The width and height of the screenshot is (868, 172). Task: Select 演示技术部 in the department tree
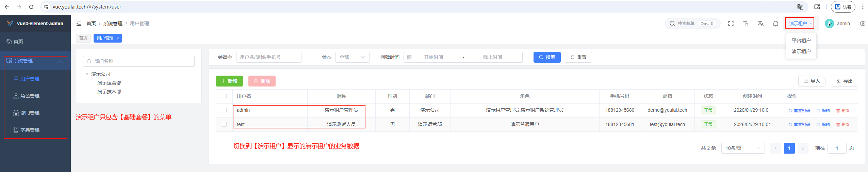click(x=109, y=92)
